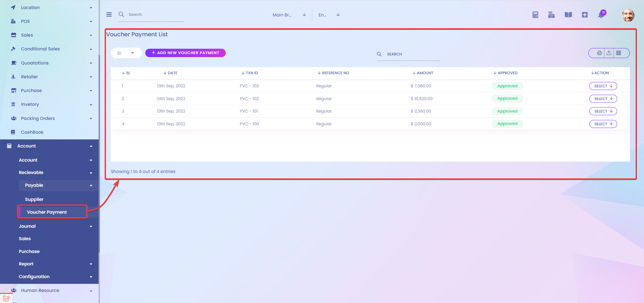
Task: Expand the Location menu caret
Action: (x=91, y=8)
